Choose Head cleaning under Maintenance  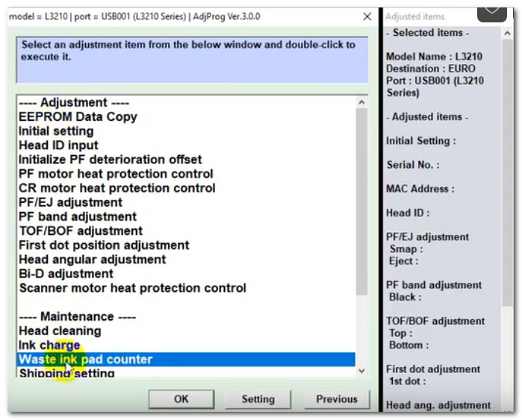click(x=60, y=331)
